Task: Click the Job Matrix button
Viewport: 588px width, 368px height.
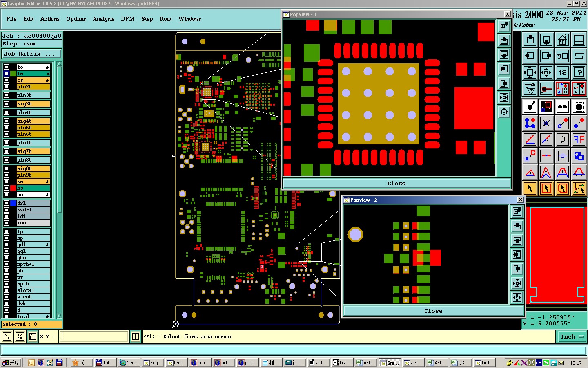Action: [x=32, y=54]
